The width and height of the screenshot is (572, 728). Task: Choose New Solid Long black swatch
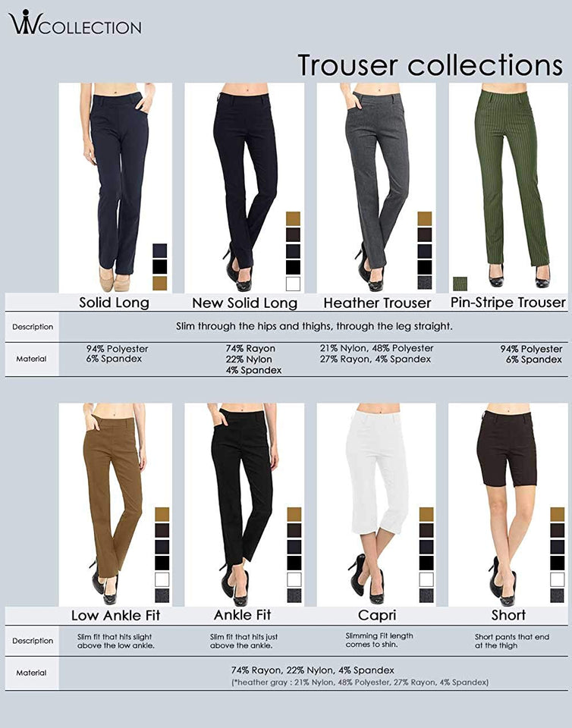(x=293, y=268)
